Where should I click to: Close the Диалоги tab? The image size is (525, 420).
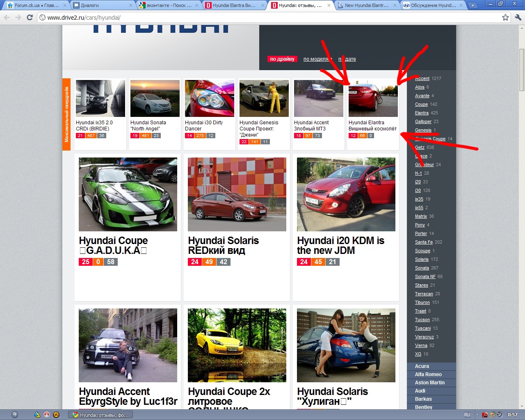point(131,5)
